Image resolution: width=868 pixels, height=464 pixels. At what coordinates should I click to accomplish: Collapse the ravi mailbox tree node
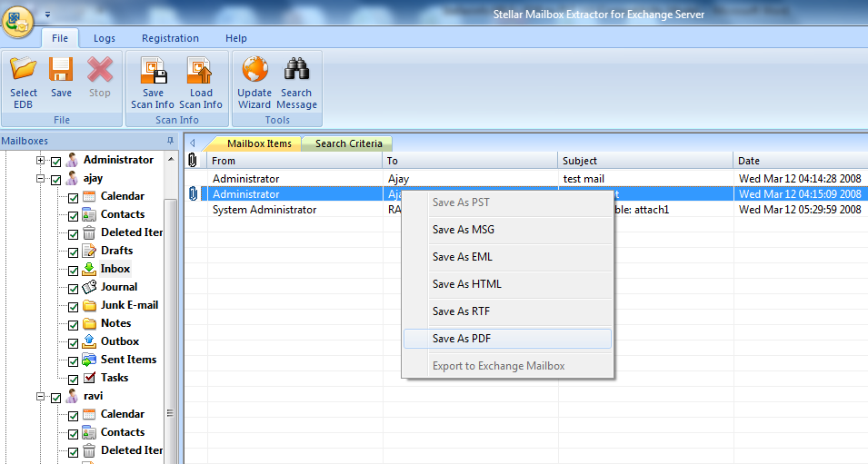40,397
